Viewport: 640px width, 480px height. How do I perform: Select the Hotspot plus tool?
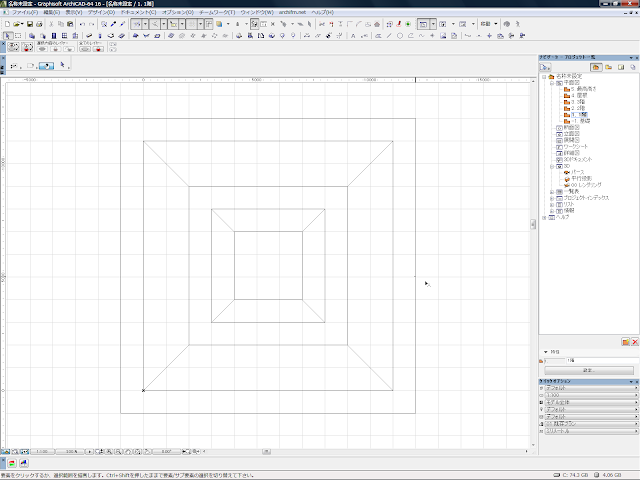pyautogui.click(x=432, y=36)
